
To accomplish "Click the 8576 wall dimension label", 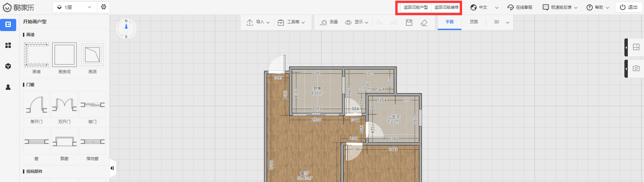I will 271,165.
